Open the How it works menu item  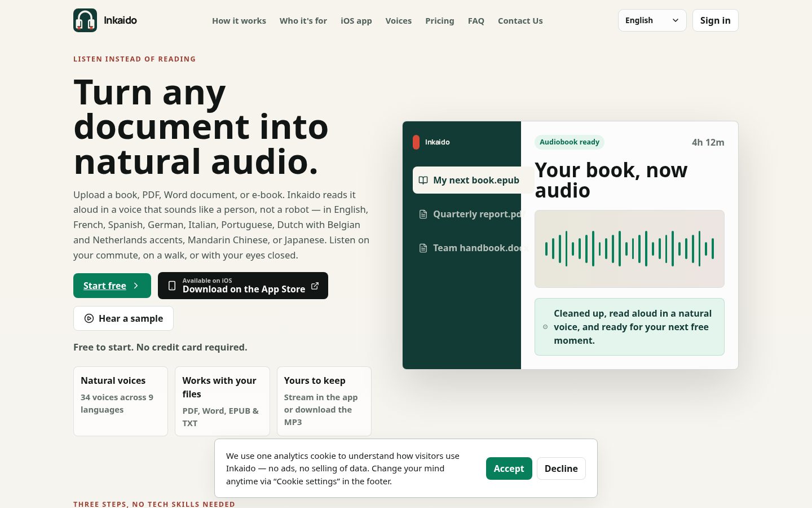click(239, 21)
